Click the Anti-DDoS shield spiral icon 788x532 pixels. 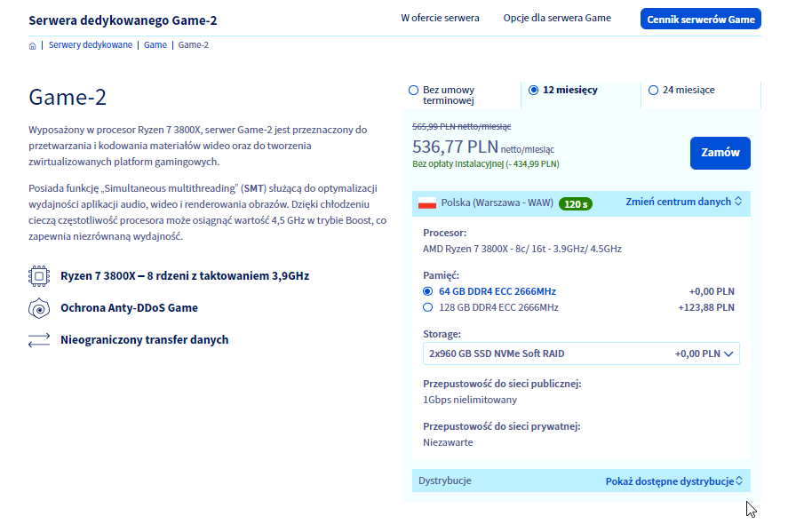(39, 308)
